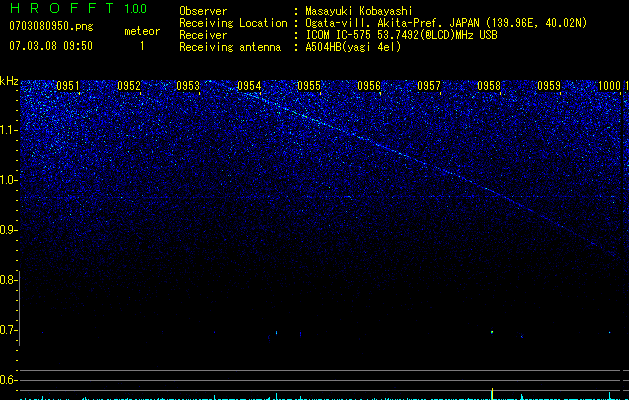Select the filename 0703080950.png
Viewport: 629px width, 400px height.
[x=51, y=26]
